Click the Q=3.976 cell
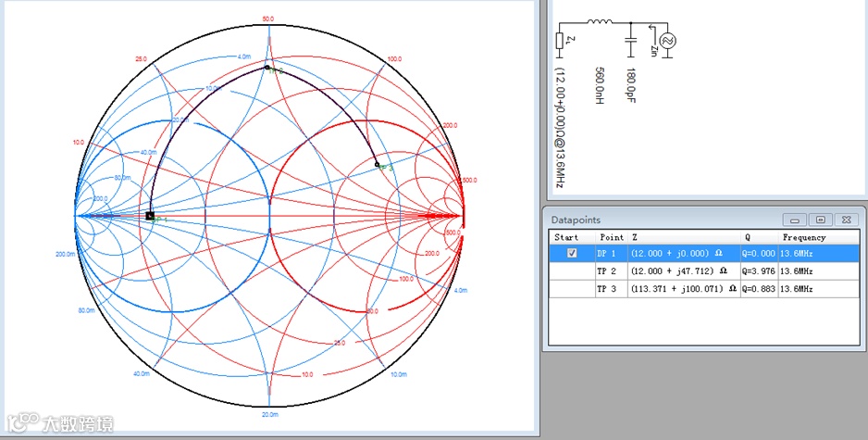Image resolution: width=868 pixels, height=440 pixels. [760, 271]
